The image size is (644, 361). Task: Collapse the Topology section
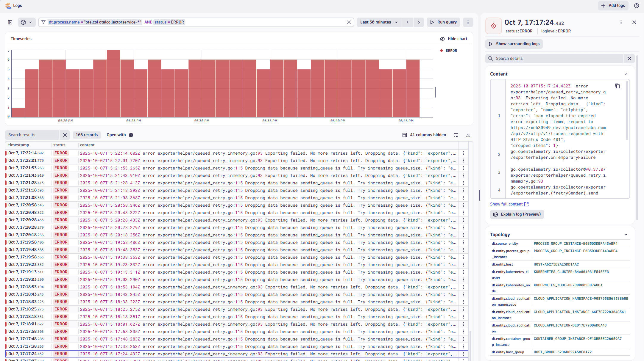pos(626,234)
